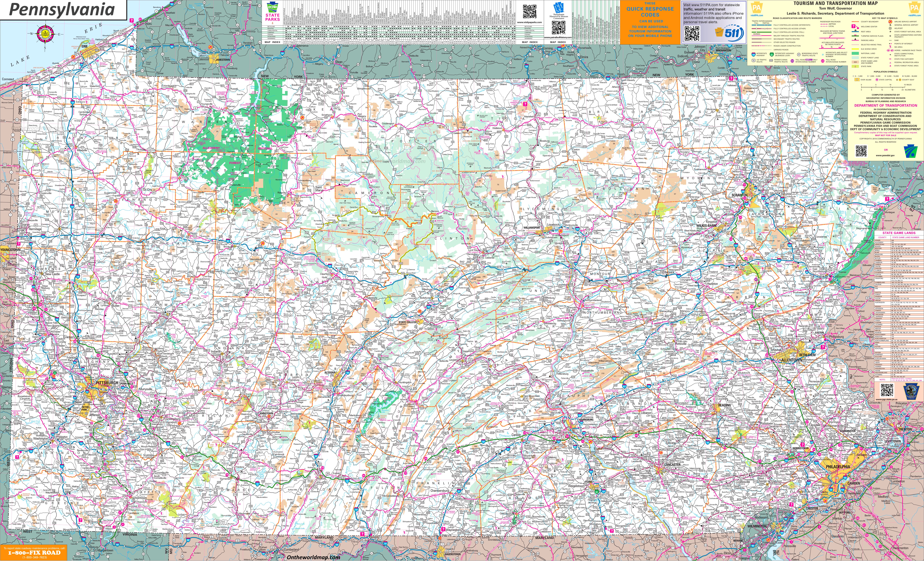Click the Rest Area legend symbol
Screen dimensions: 924x561
click(855, 31)
